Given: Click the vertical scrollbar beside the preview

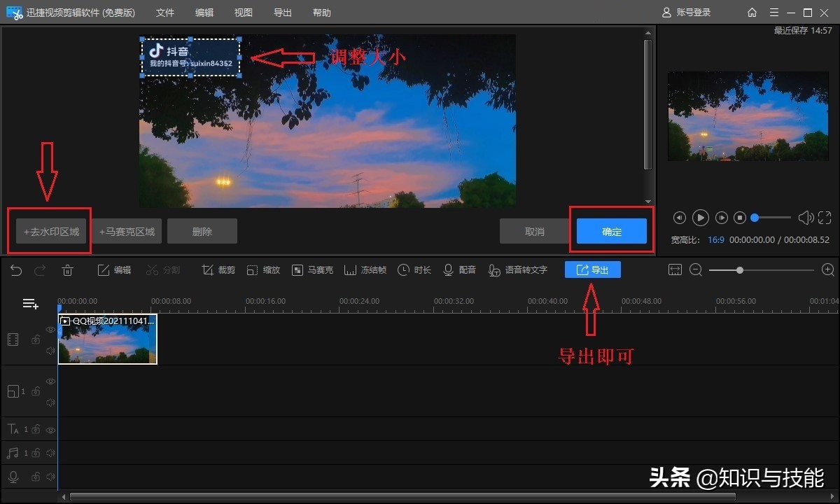Looking at the screenshot, I should click(648, 104).
